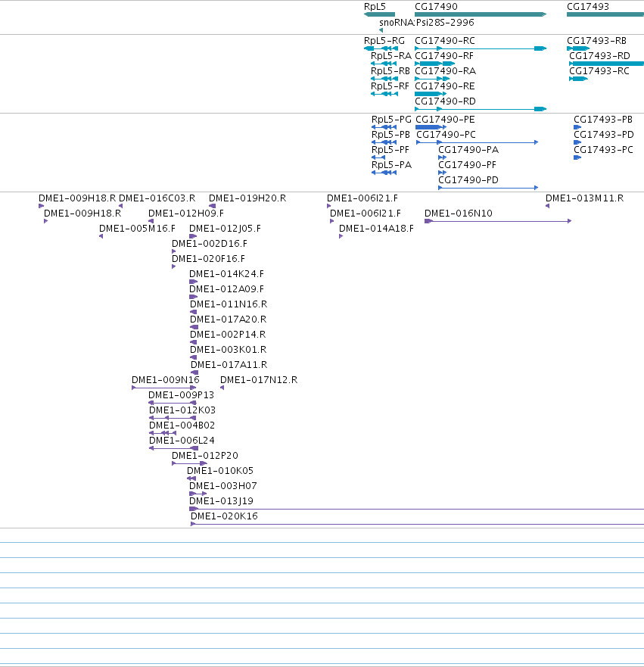The image size is (644, 667).
Task: Select transcript RpL5-RA
Action: tap(384, 64)
